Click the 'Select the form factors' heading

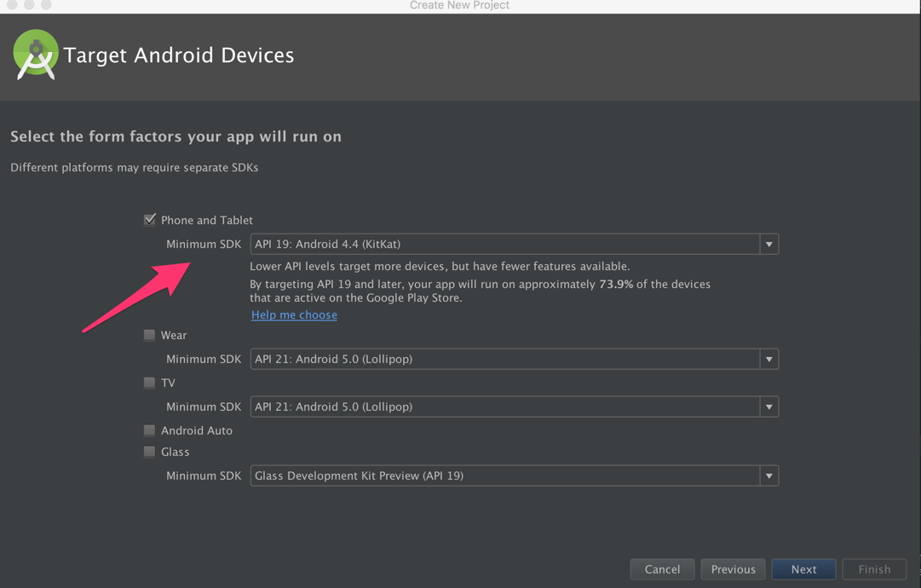[176, 137]
